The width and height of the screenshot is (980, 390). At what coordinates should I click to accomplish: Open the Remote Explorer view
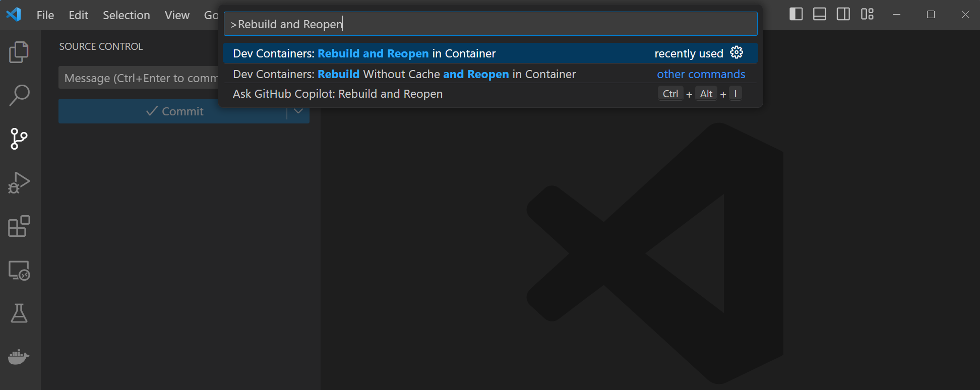19,271
